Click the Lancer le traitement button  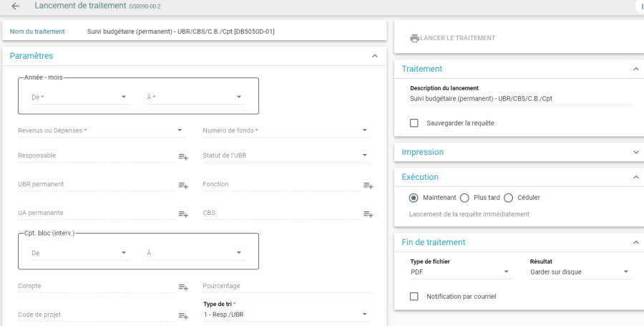coord(453,38)
